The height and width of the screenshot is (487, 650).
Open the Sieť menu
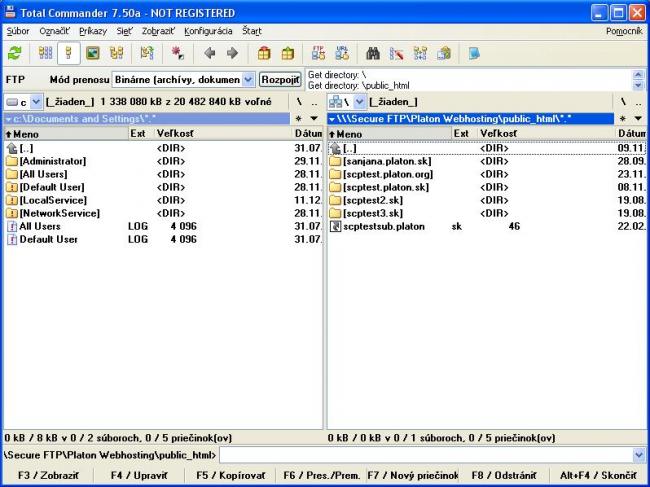(x=125, y=31)
